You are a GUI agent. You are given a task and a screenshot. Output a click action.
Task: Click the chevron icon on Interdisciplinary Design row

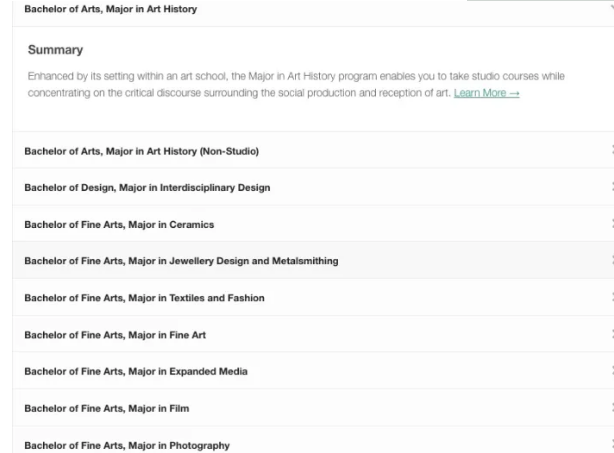coord(610,188)
